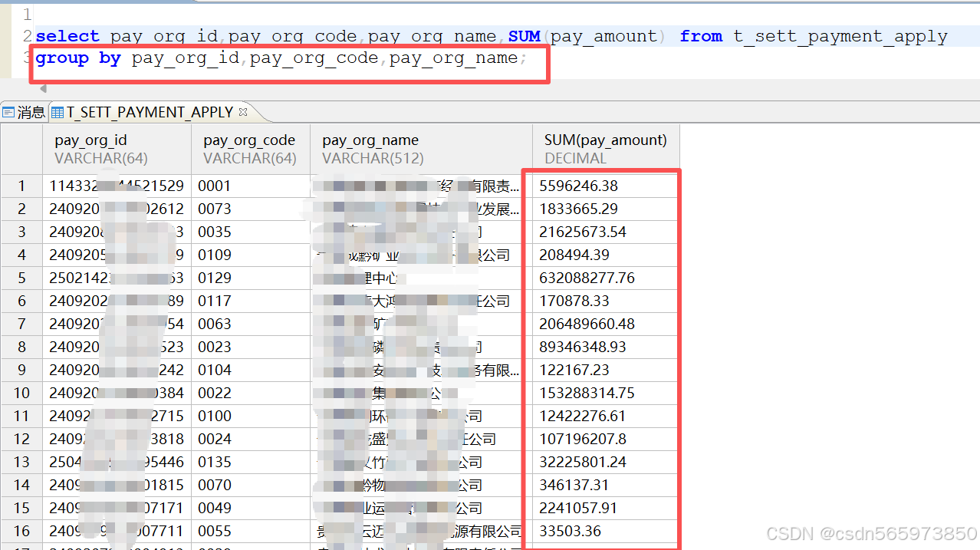The height and width of the screenshot is (550, 980).
Task: Select result row number 8
Action: click(21, 347)
